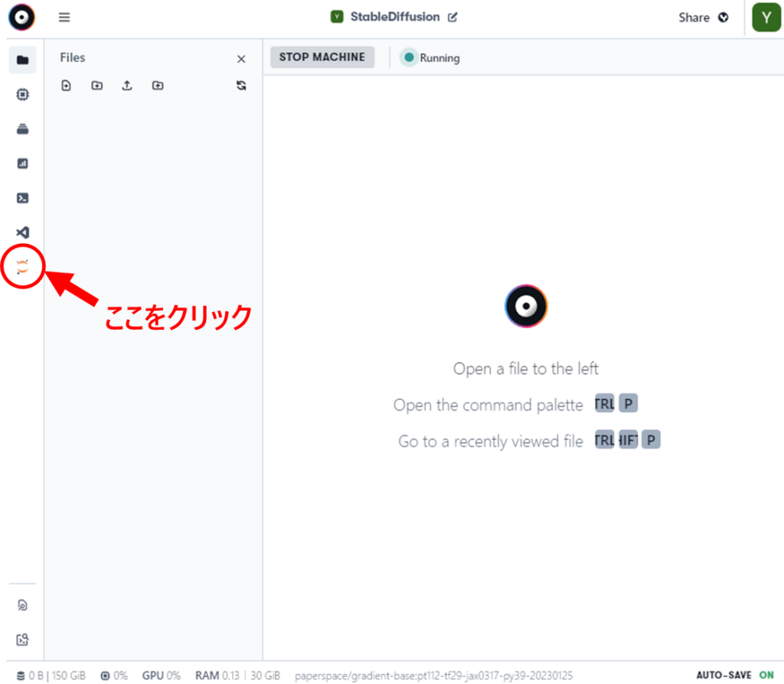Open the Jupyter icon in the sidebar
This screenshot has width=784, height=684.
(23, 266)
